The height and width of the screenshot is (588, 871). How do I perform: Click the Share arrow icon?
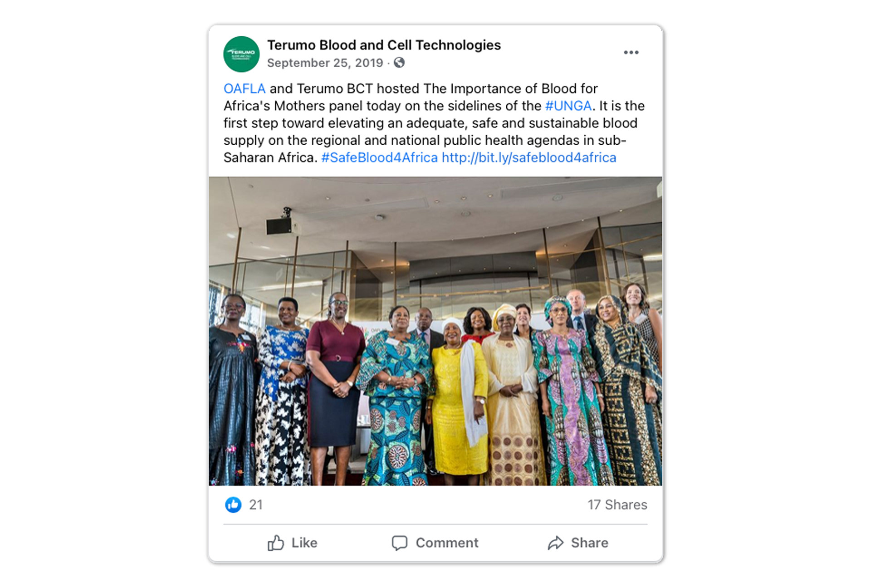556,543
